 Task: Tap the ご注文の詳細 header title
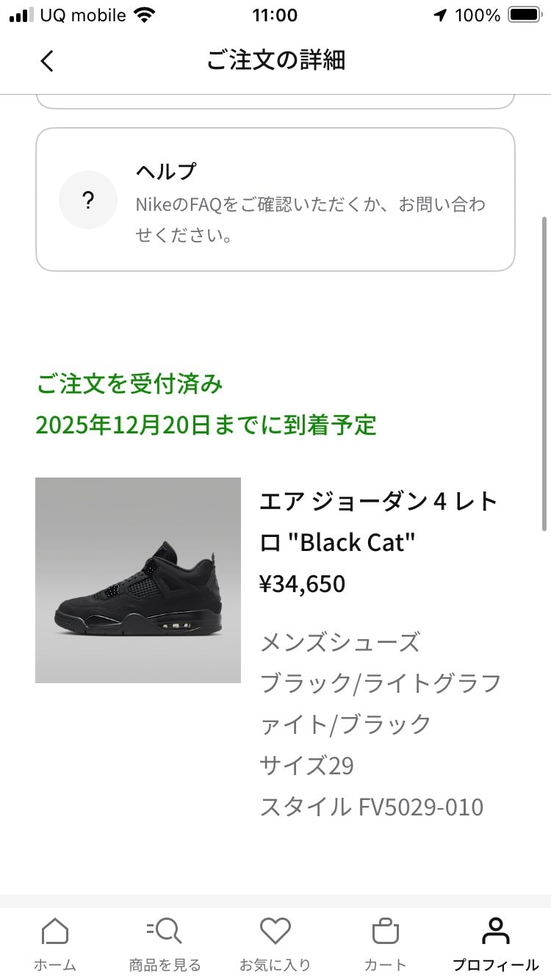tap(275, 61)
